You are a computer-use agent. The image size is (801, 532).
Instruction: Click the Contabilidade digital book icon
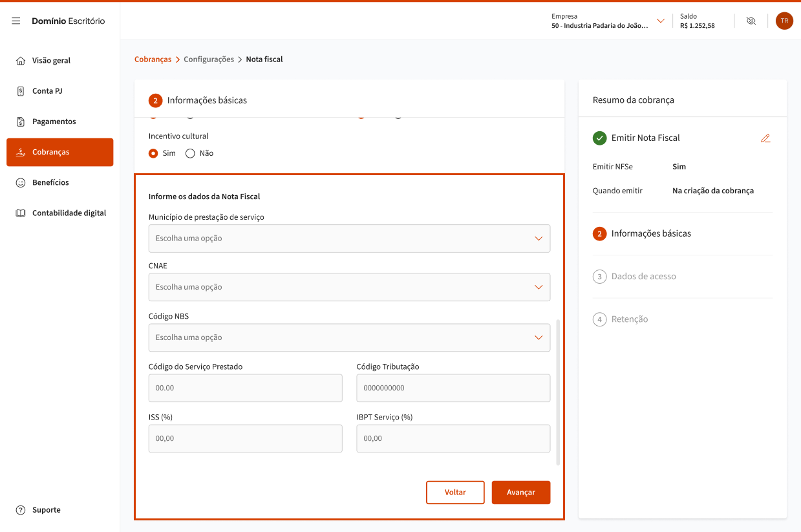[x=21, y=213]
